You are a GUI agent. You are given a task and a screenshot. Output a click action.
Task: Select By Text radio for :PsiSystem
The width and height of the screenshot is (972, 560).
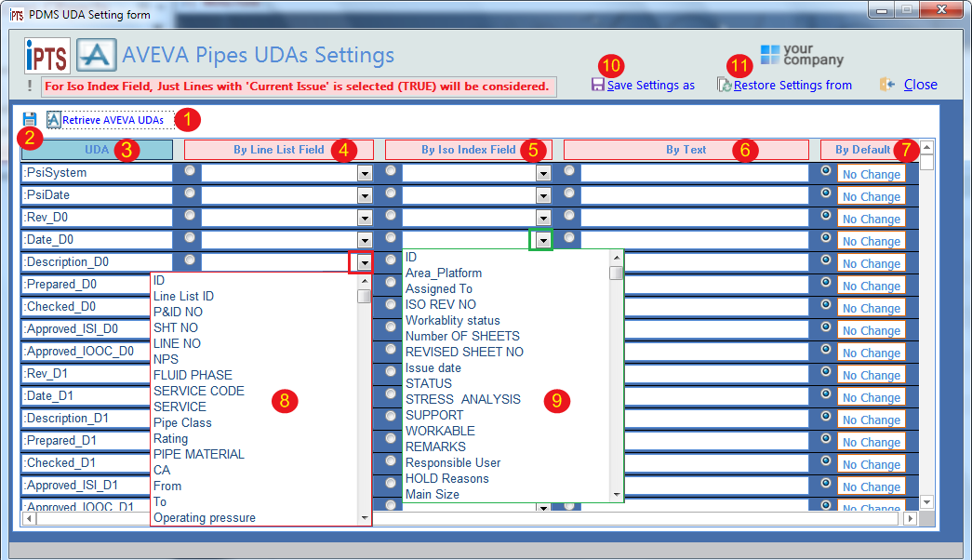(x=569, y=170)
